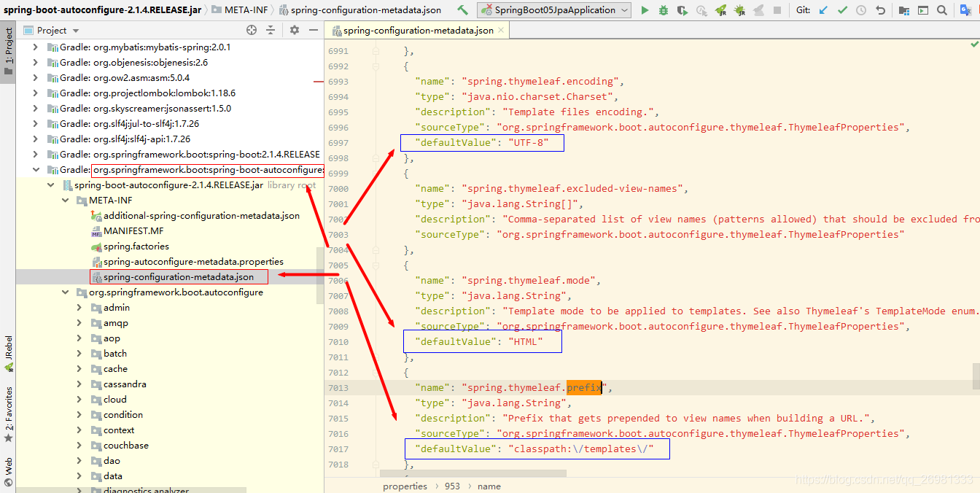
Task: Open the Project Structure icon
Action: point(904,10)
